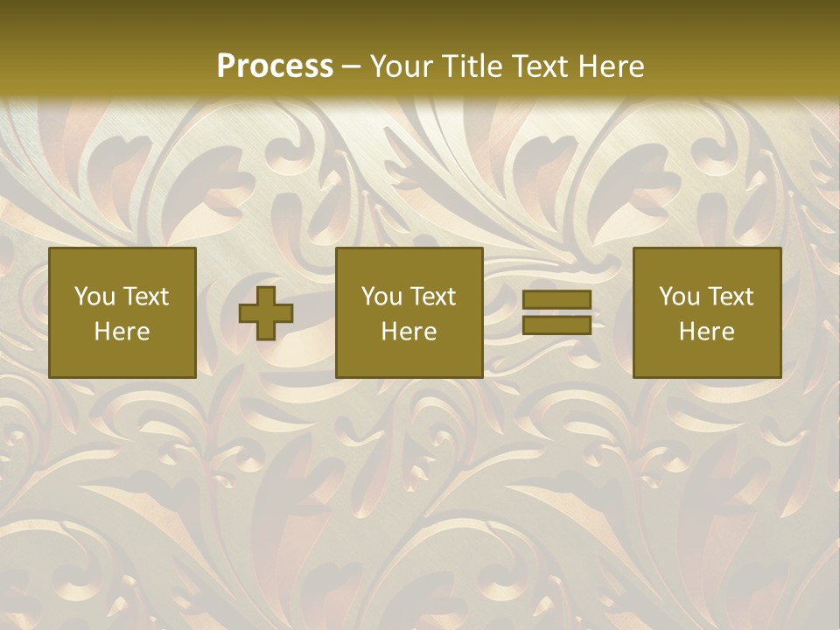
Task: Click the lower bar of the equals sign
Action: 556,325
